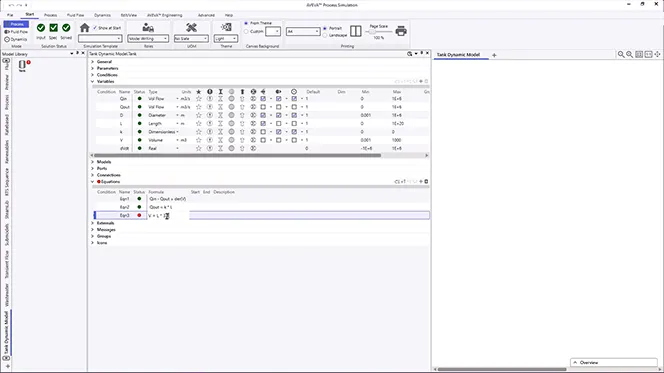
Task: Click the zoom in magnifier on canvas toolbar
Action: (630, 55)
